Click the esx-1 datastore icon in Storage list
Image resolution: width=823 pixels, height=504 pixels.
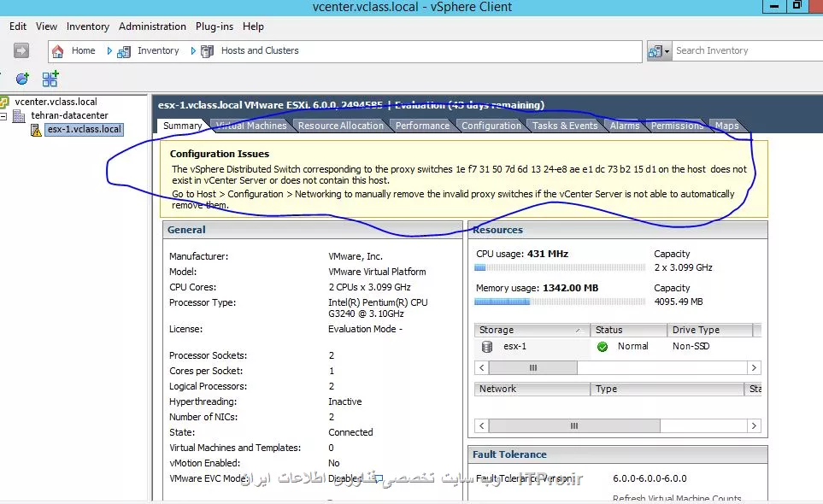pyautogui.click(x=487, y=347)
